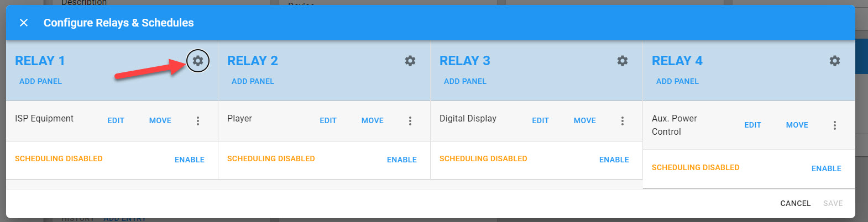This screenshot has width=868, height=222.
Task: Open Relay 3 settings gear
Action: 623,61
